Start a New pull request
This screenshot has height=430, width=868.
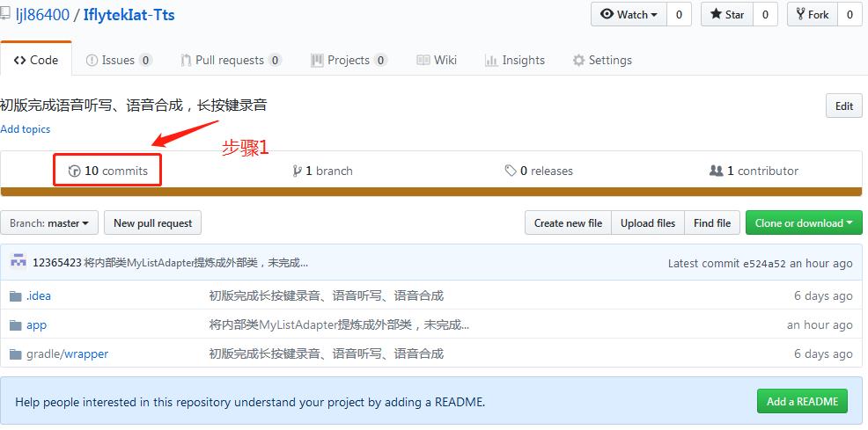153,222
